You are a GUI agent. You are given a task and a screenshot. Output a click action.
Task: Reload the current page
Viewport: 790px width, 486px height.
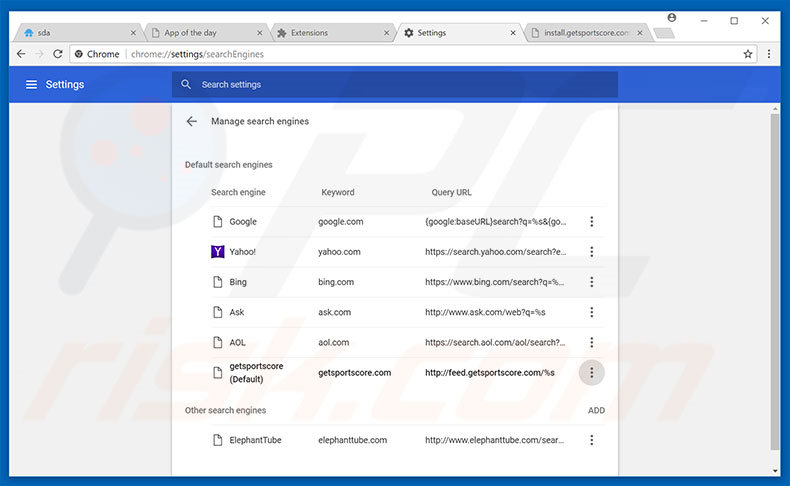point(58,54)
